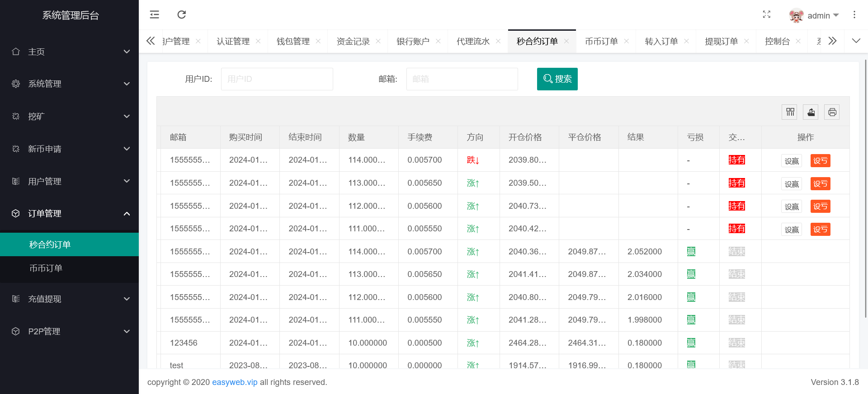The height and width of the screenshot is (394, 868).
Task: Select 币币订单 in the sidebar submenu
Action: point(46,268)
